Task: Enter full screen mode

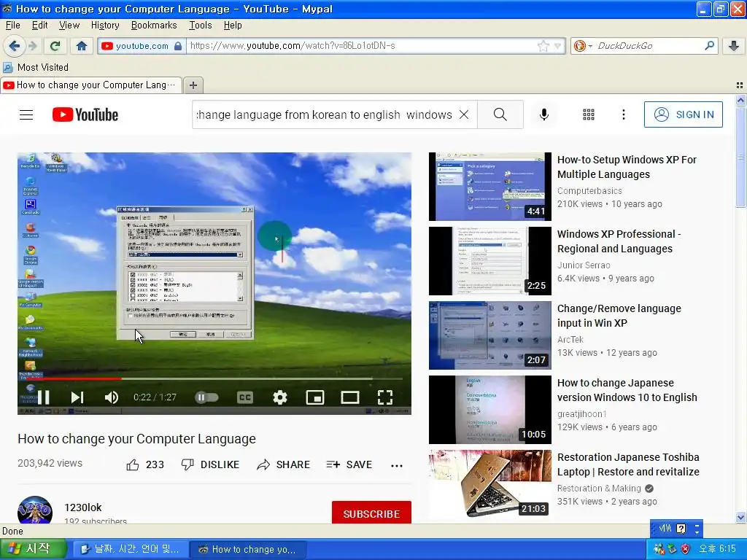Action: coord(385,397)
